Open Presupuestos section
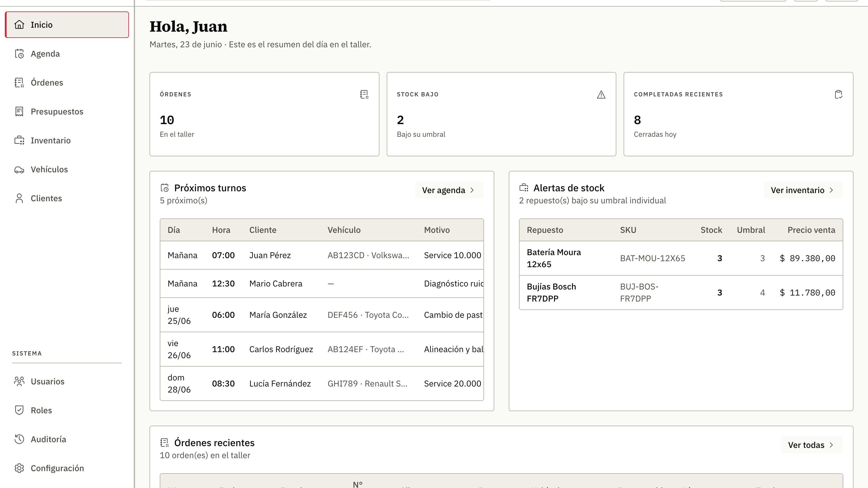The width and height of the screenshot is (868, 488). 67,111
